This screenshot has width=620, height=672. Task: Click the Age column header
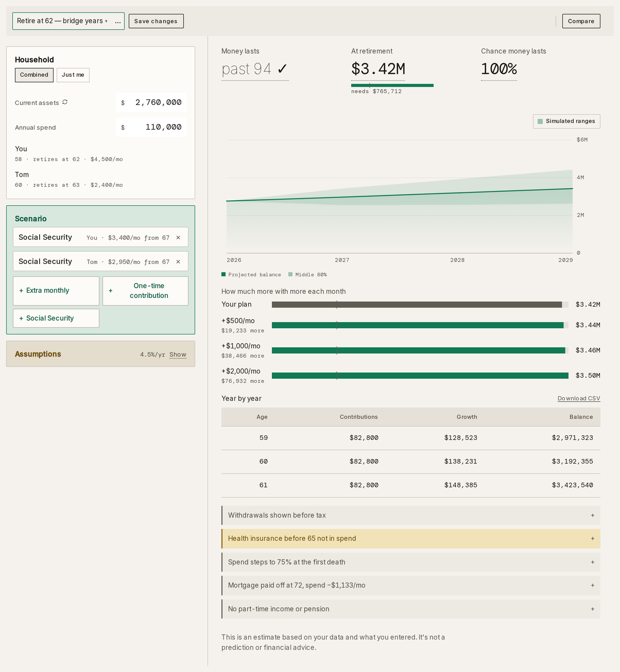262,417
